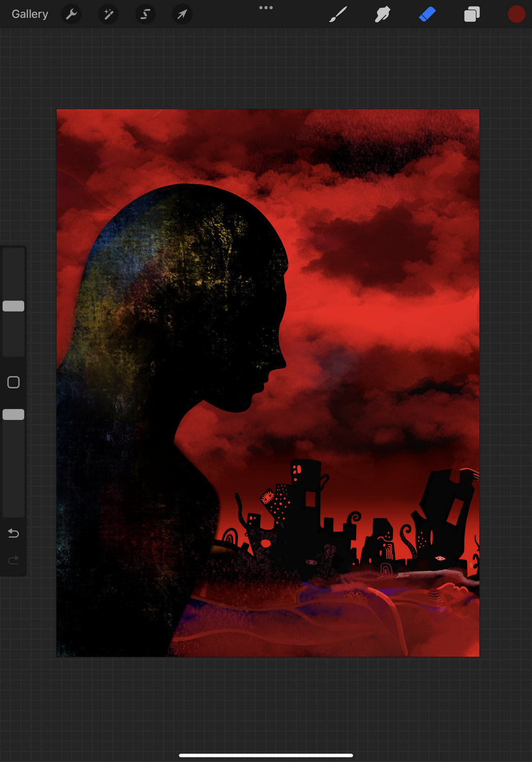Viewport: 532px width, 762px height.
Task: Select the Smudge tool
Action: click(382, 14)
